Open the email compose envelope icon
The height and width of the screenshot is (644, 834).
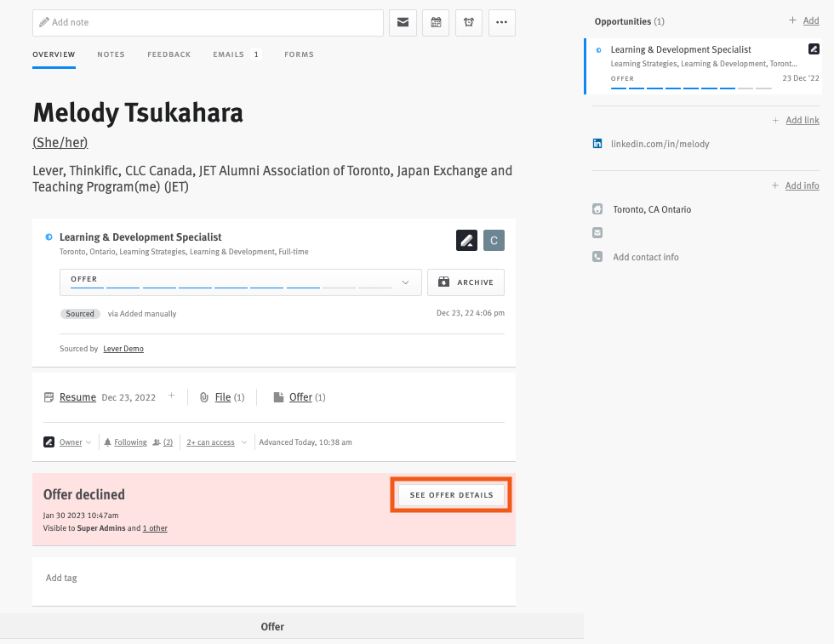[x=403, y=23]
